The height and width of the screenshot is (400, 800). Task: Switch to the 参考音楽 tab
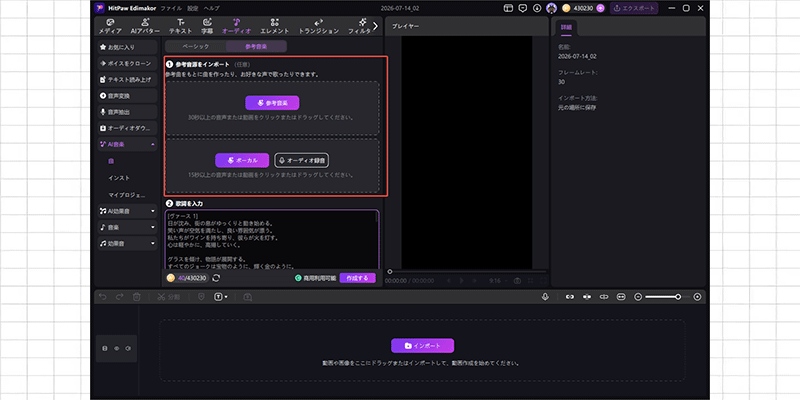coord(256,46)
